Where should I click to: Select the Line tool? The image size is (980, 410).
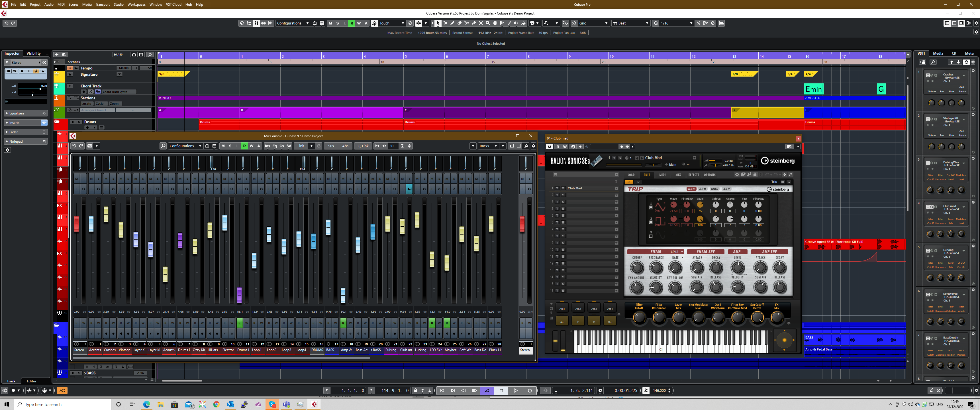pyautogui.click(x=509, y=23)
